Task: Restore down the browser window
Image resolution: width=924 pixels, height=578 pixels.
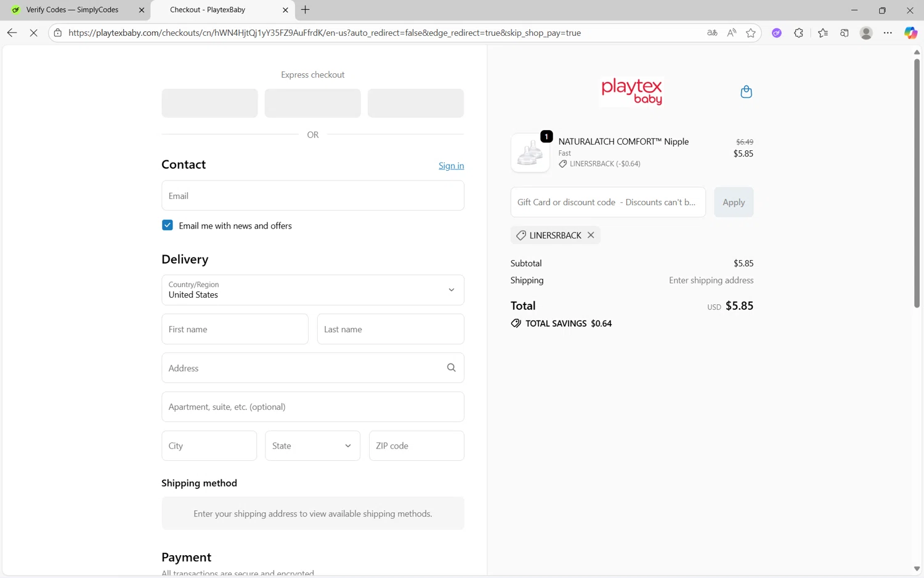Action: tap(882, 10)
